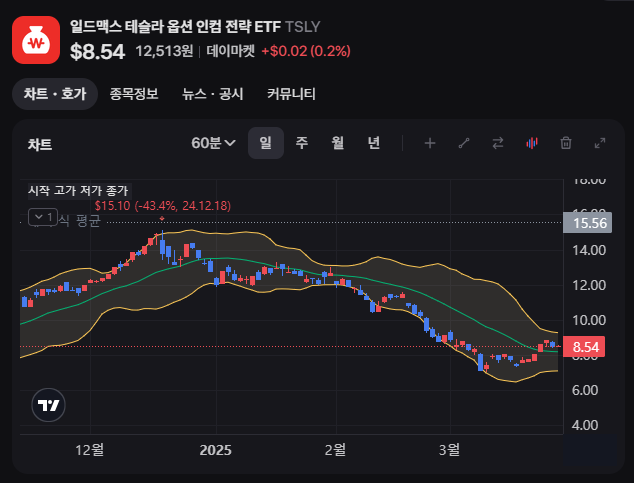Click the $15.10 high price annotation
634x483 pixels.
(163, 206)
